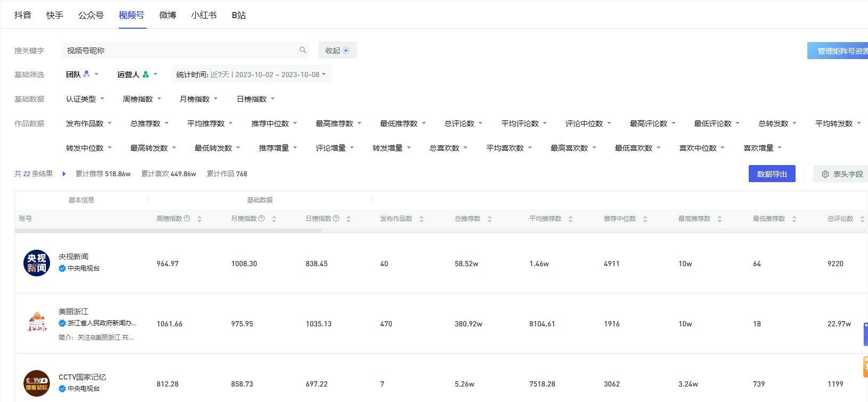Open the 统计时间 date range dropdown
This screenshot has height=402, width=868.
coord(251,75)
